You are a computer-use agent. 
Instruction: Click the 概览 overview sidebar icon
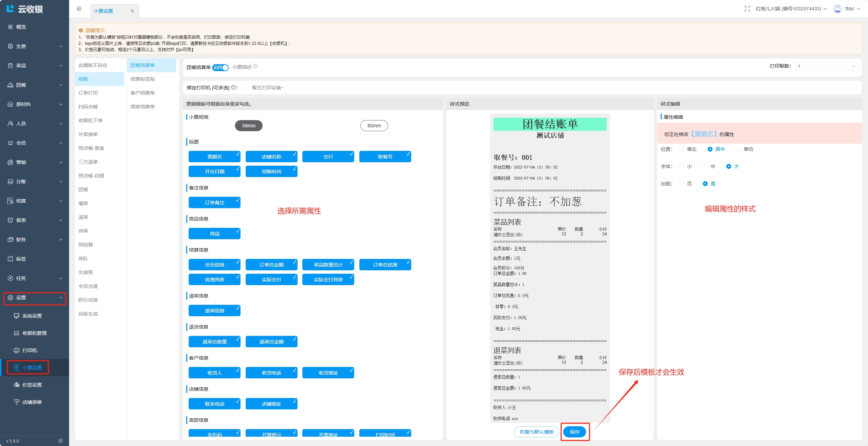(10, 27)
